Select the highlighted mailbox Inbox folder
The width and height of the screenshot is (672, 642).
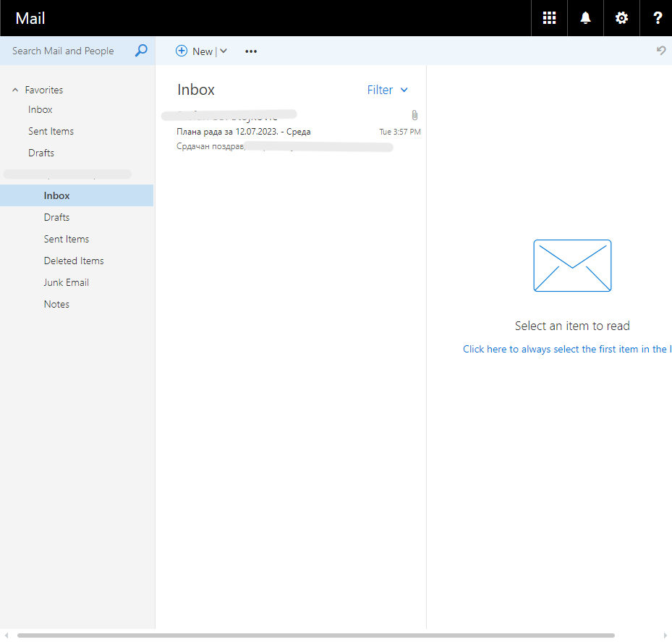(x=77, y=195)
